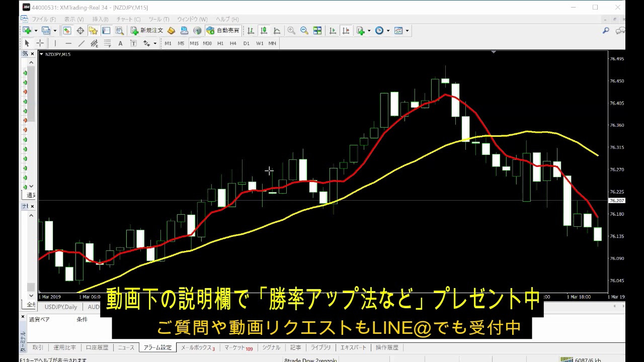Image resolution: width=644 pixels, height=362 pixels.
Task: Switch chart to candlesticks mode
Action: (x=264, y=31)
